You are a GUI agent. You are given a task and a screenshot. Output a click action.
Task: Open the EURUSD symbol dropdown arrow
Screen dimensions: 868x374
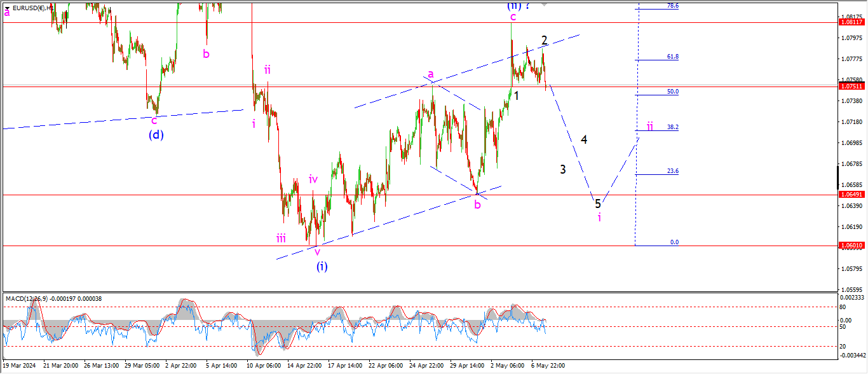pos(7,8)
